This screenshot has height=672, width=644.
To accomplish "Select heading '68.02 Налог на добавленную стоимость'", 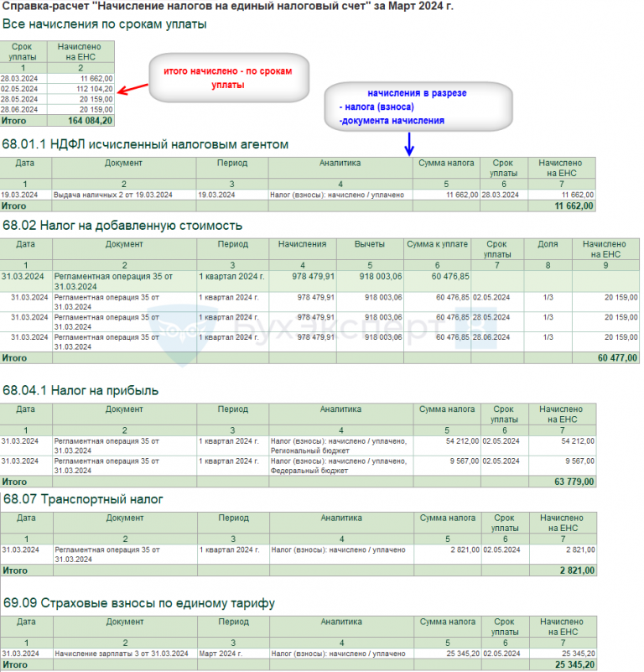I will tap(122, 226).
